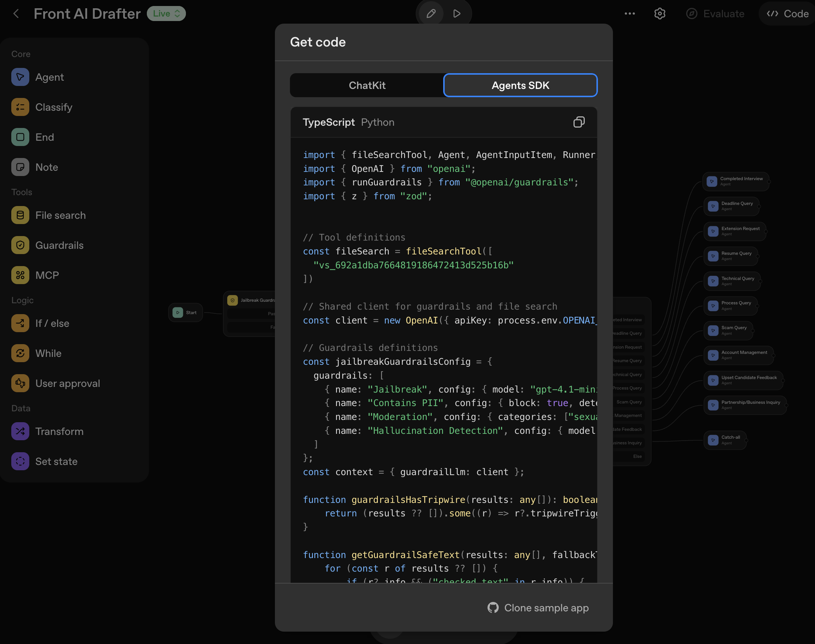This screenshot has width=815, height=644.
Task: Add a While loop node
Action: 48,353
